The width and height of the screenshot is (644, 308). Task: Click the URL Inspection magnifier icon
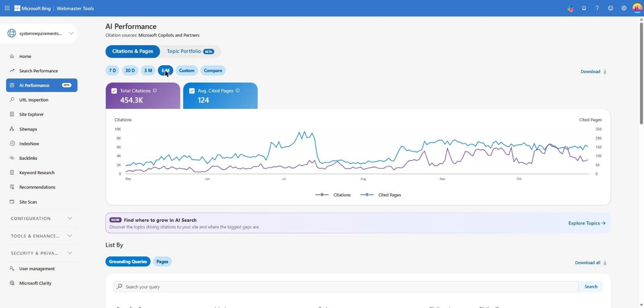(12, 100)
